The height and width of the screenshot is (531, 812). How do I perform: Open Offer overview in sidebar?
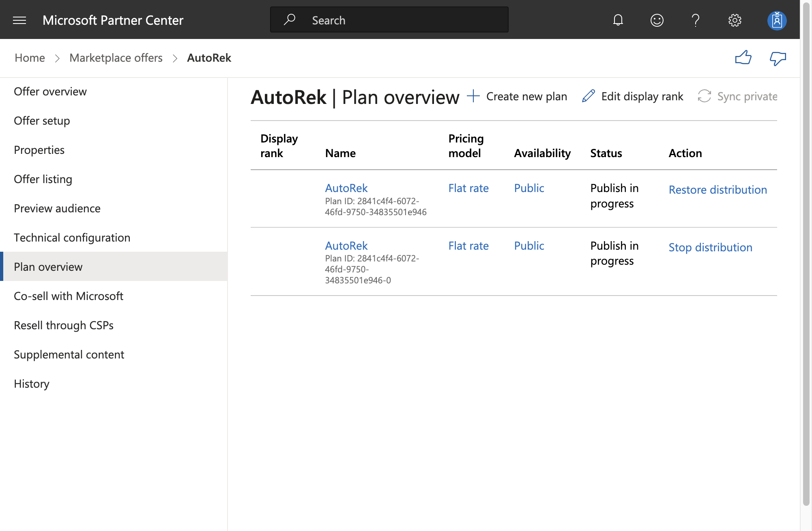click(114, 92)
